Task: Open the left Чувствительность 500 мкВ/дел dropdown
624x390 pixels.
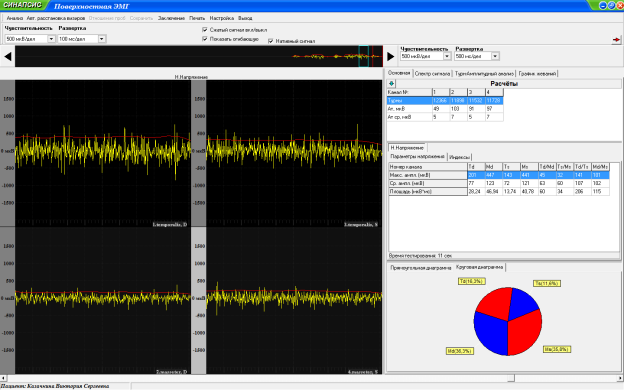Action: point(51,39)
